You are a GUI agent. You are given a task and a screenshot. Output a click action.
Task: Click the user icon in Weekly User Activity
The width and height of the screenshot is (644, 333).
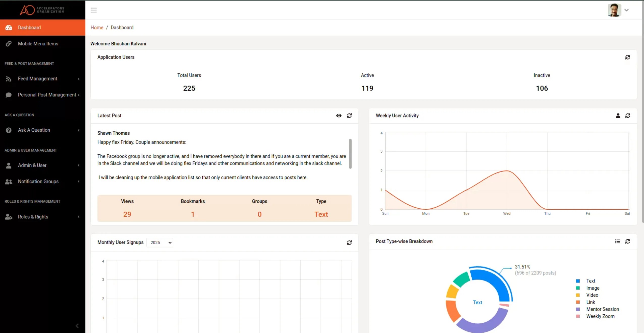(618, 116)
